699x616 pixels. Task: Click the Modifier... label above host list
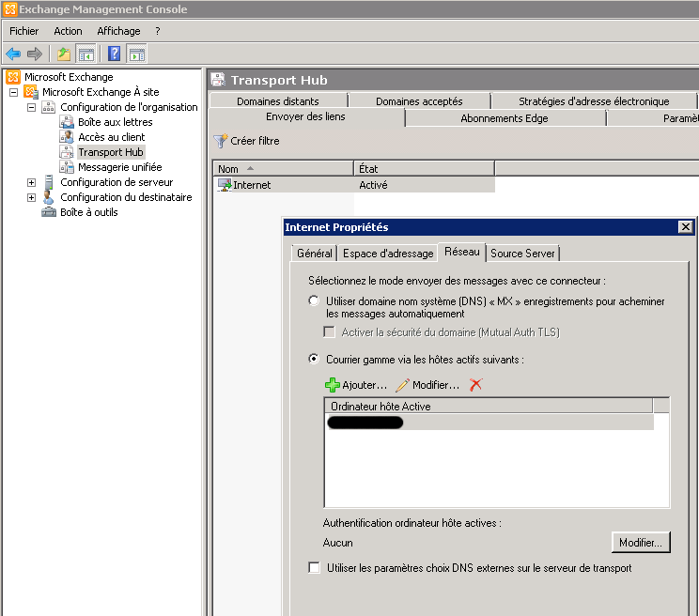pyautogui.click(x=436, y=385)
